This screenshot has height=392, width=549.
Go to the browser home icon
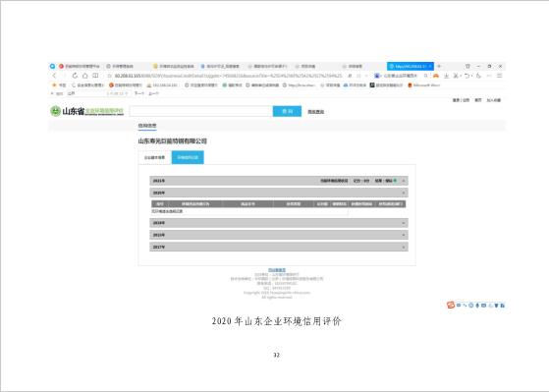[84, 76]
